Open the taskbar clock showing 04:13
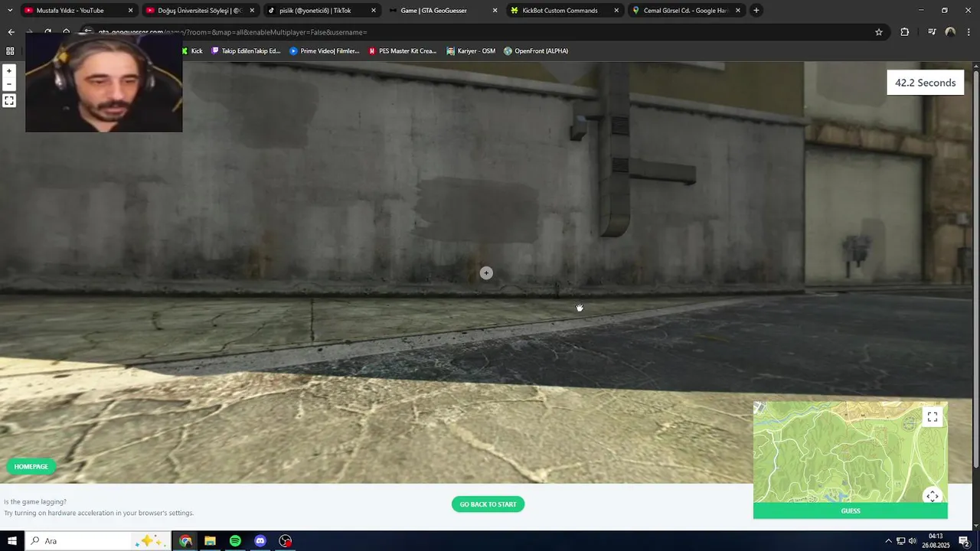 (936, 541)
